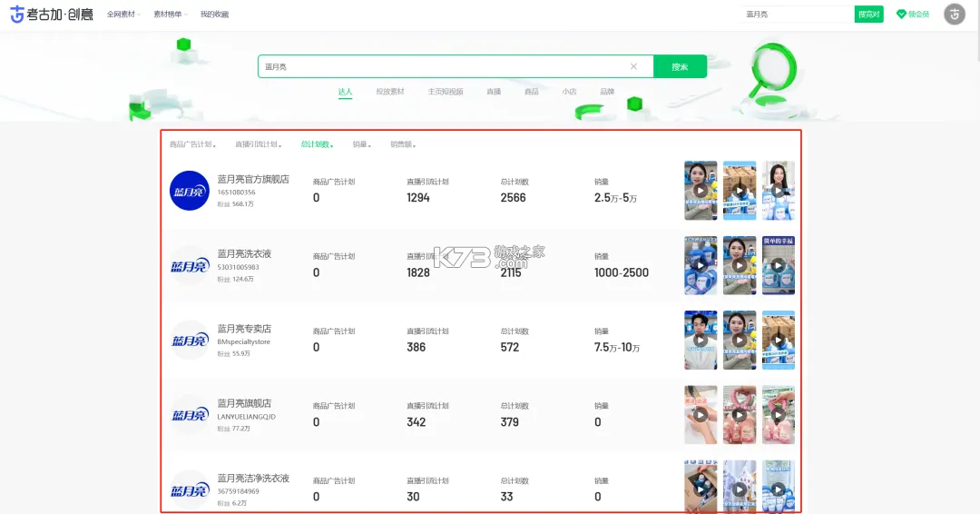Expand the 素材榜单 navigation dropdown
The width and height of the screenshot is (980, 514).
[x=170, y=14]
